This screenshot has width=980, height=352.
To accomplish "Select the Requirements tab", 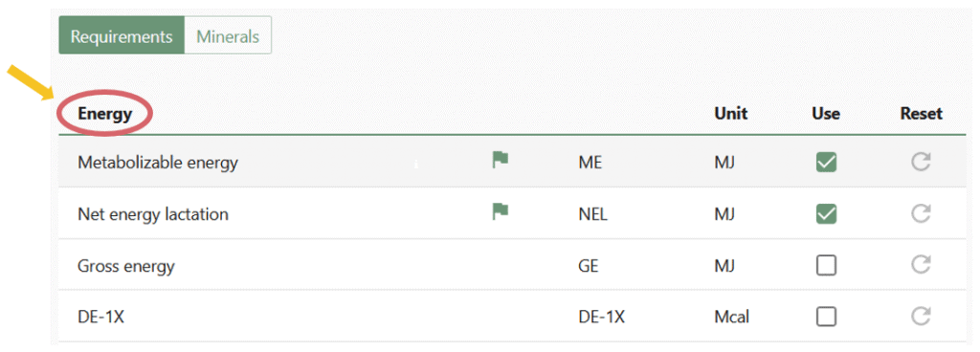I will pyautogui.click(x=122, y=36).
